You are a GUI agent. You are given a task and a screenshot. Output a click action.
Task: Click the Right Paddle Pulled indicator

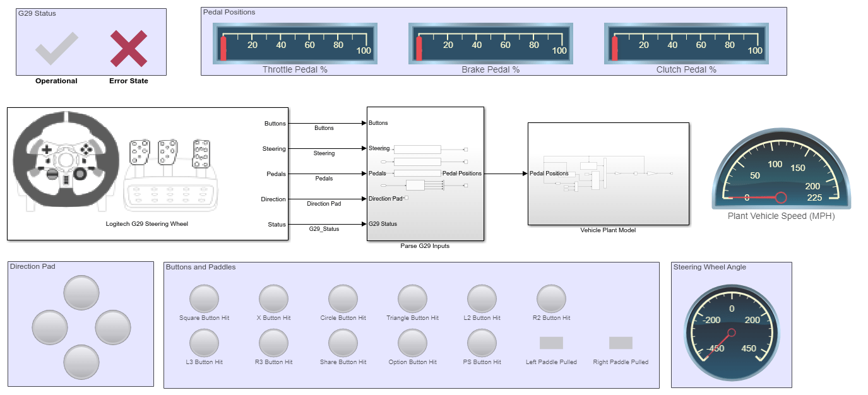pyautogui.click(x=621, y=343)
